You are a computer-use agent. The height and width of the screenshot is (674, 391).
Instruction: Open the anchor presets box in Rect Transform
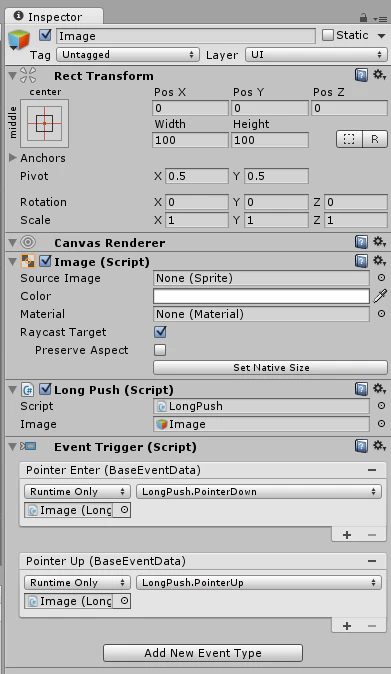click(44, 123)
